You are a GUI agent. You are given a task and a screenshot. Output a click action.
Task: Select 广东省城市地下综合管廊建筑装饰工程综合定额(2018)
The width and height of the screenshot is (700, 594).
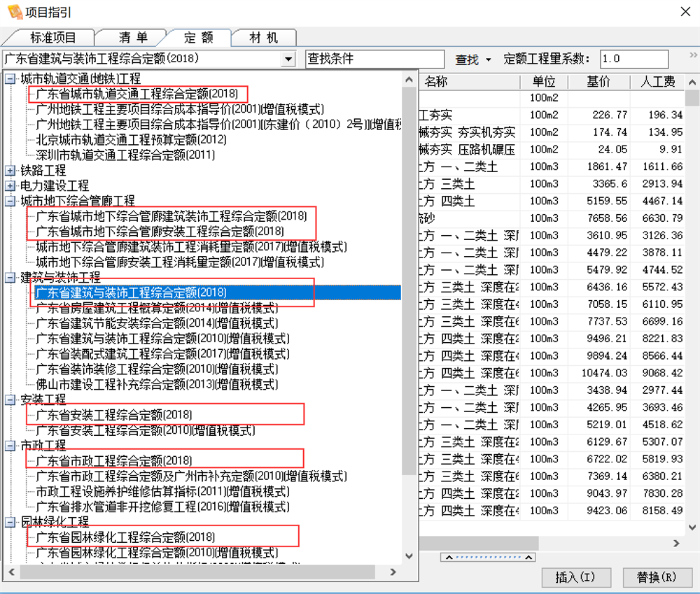coord(171,216)
